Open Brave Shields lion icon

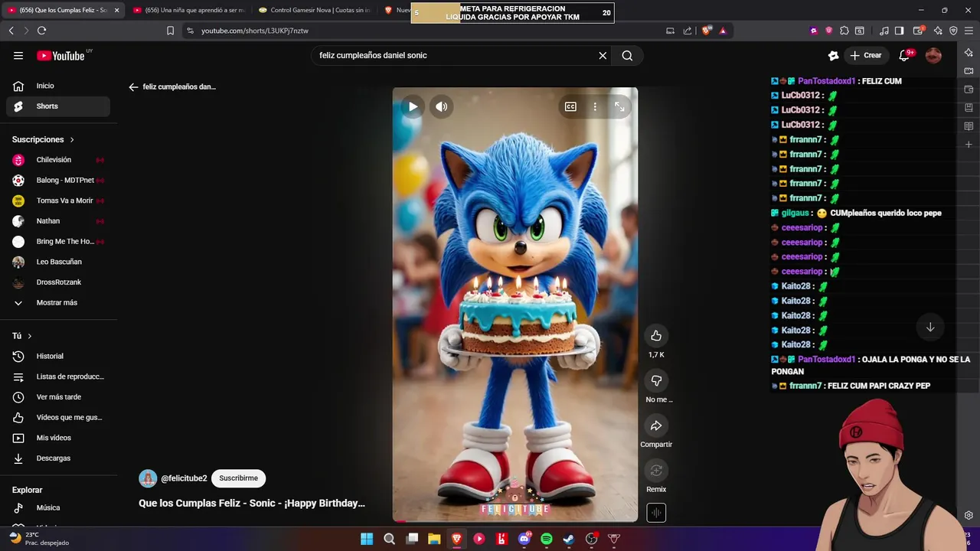click(706, 31)
